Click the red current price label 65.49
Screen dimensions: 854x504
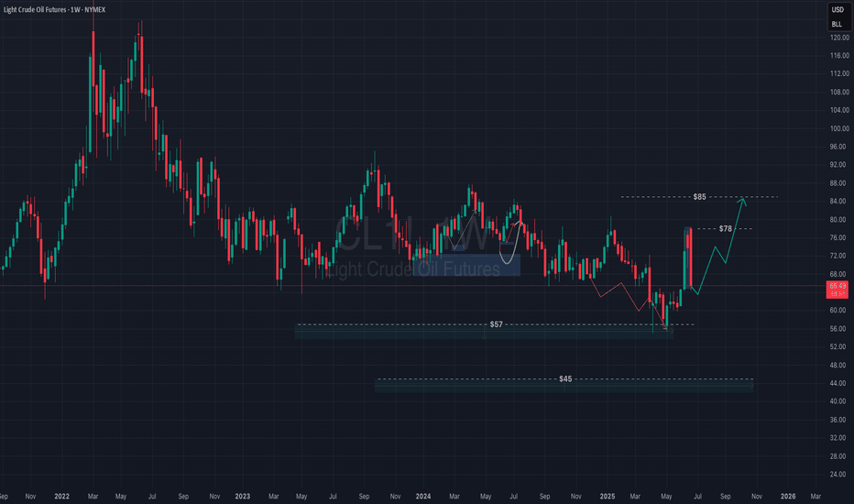(838, 290)
